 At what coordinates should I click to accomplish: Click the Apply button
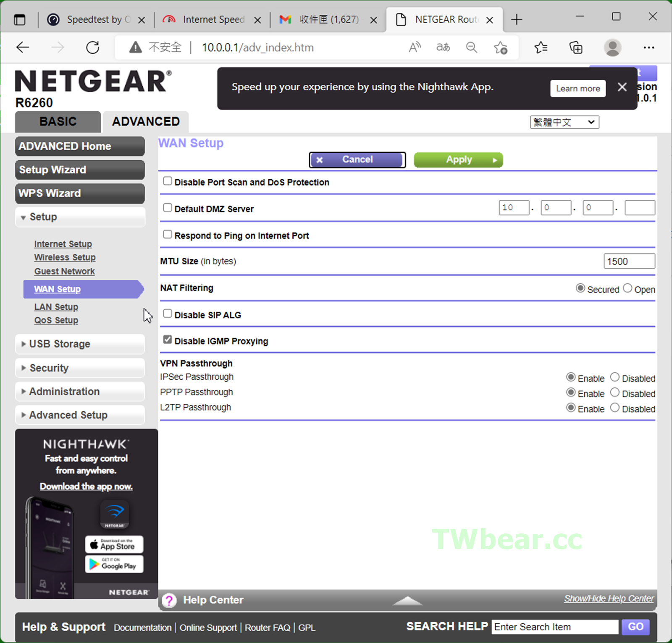tap(458, 160)
